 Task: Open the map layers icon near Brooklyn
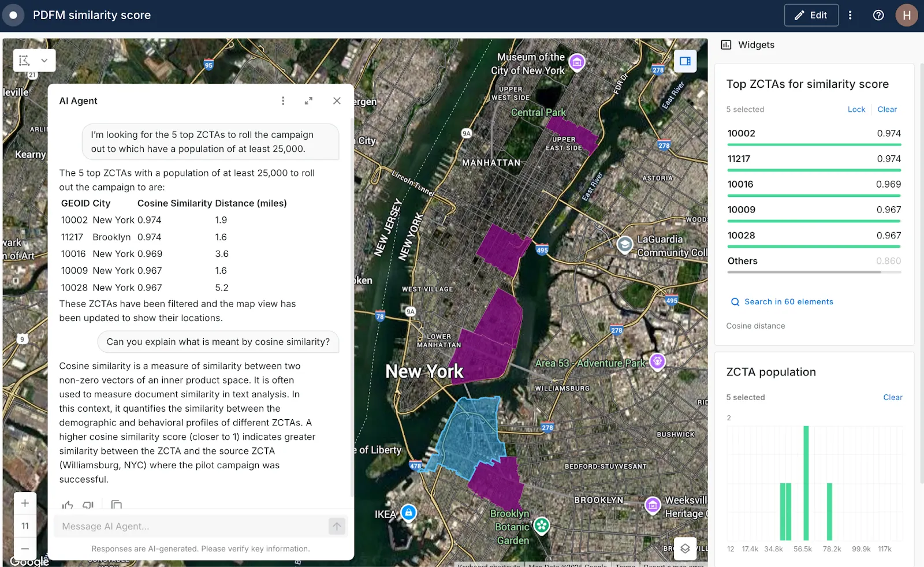tap(685, 549)
